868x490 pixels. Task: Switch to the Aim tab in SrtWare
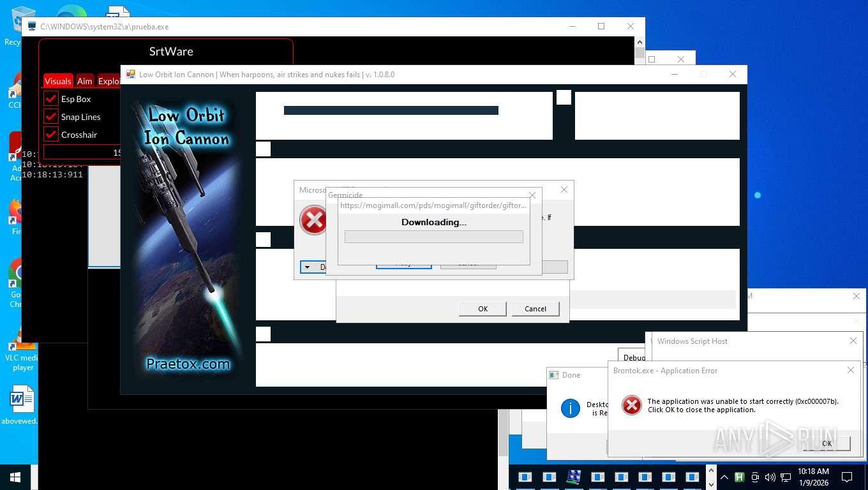coord(84,81)
